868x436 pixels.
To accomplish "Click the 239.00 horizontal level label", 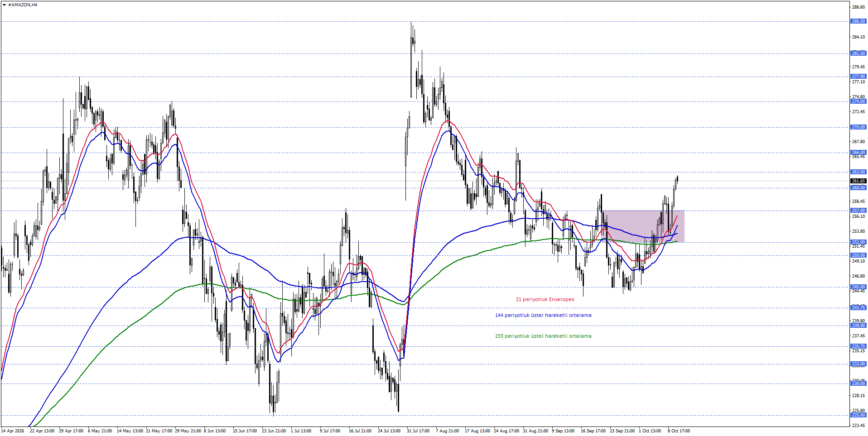I will 858,326.
